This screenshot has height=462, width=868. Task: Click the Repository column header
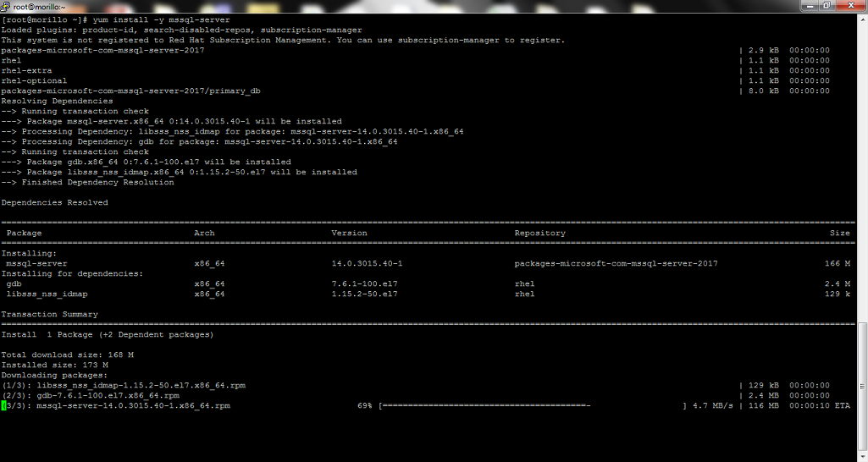(540, 233)
